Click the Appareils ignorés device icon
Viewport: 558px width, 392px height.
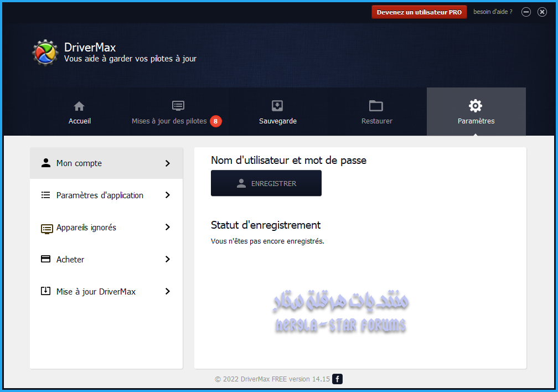(x=46, y=229)
